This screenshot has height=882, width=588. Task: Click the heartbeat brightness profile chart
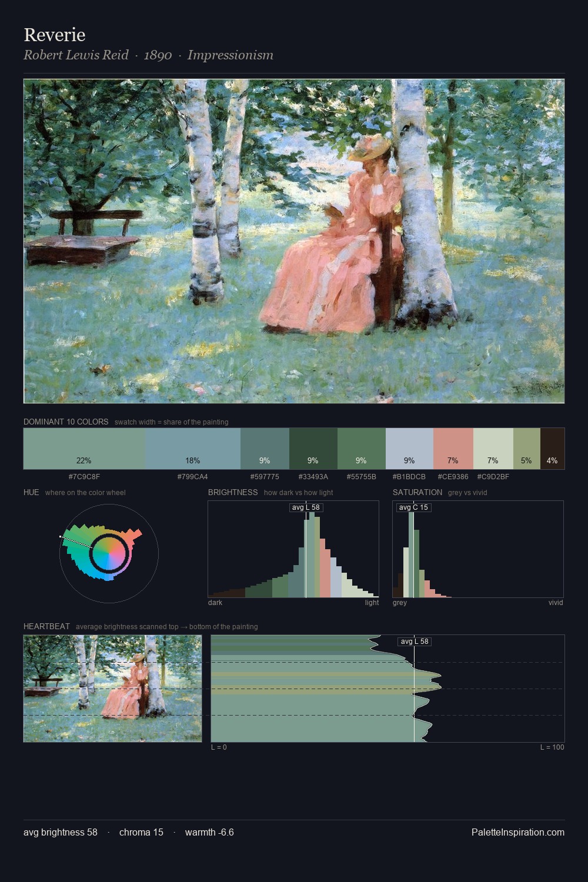click(x=387, y=689)
